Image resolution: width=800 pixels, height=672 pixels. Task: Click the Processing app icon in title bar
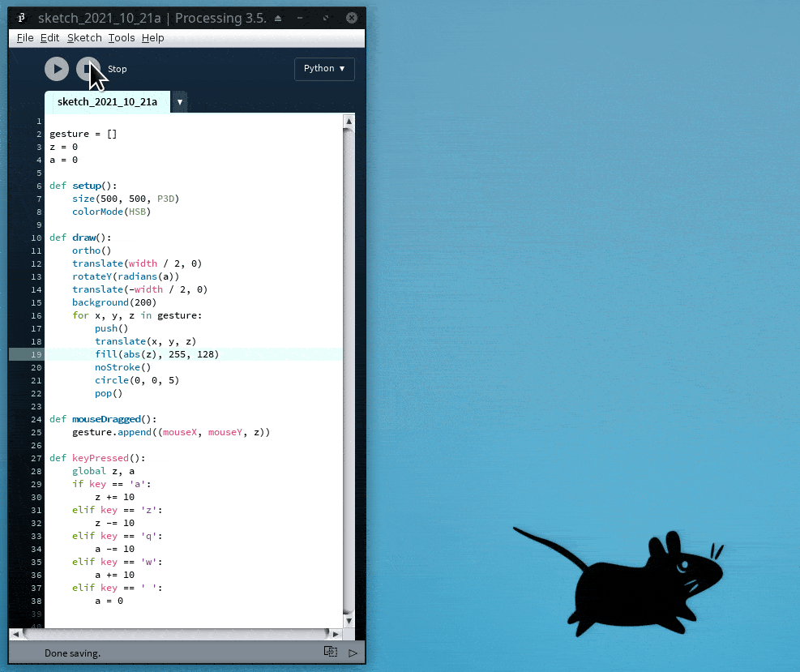pos(22,17)
